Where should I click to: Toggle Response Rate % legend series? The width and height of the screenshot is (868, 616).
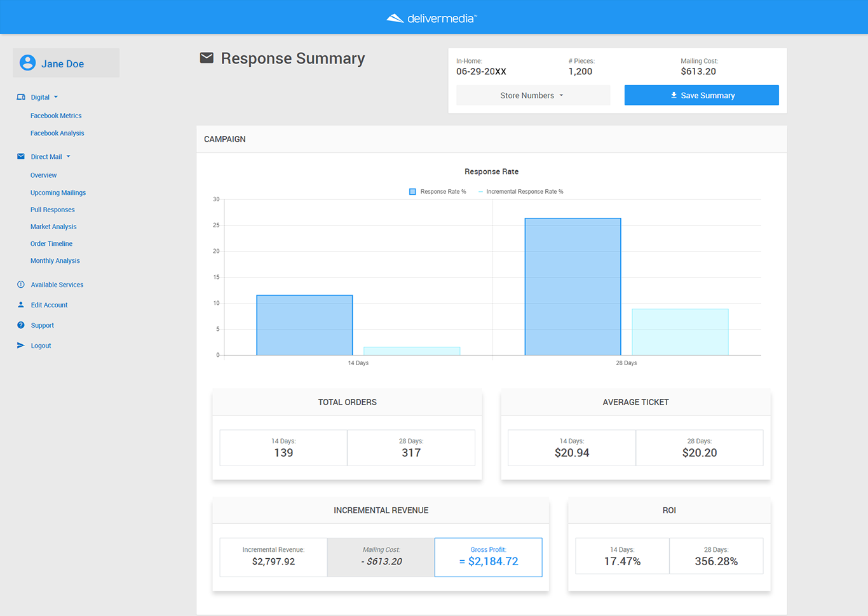coord(438,192)
